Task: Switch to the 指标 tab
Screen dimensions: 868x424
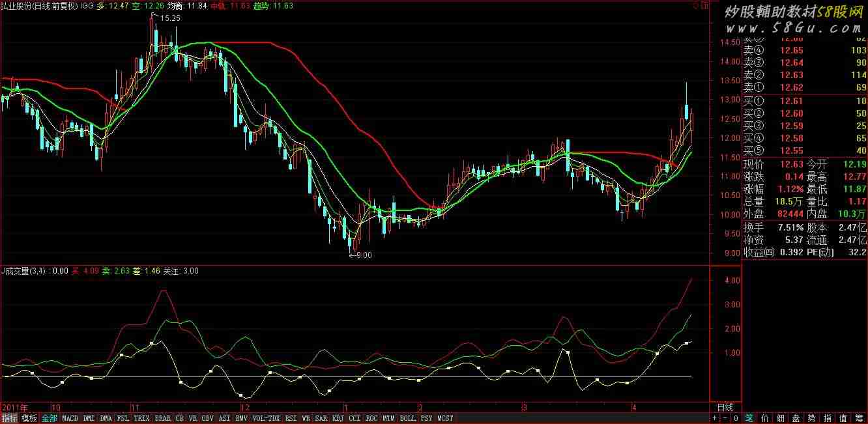Action: [9, 418]
